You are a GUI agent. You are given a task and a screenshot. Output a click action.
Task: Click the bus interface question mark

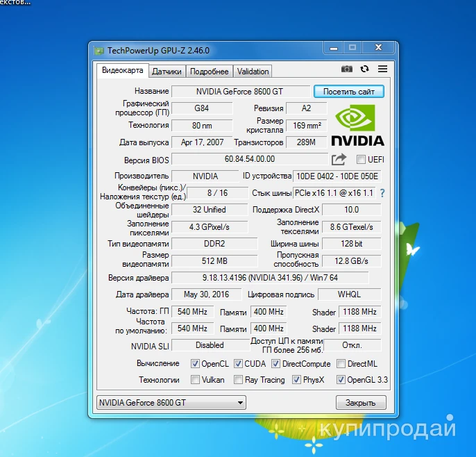[x=382, y=193]
